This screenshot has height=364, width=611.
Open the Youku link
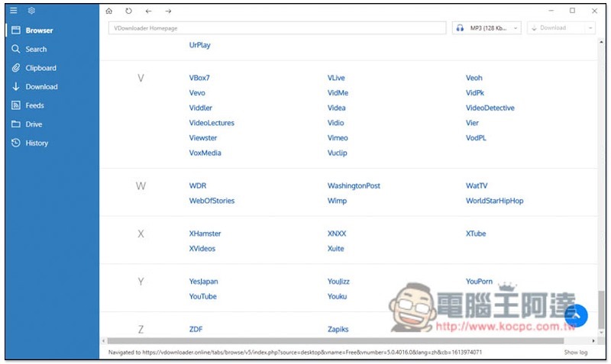click(337, 297)
